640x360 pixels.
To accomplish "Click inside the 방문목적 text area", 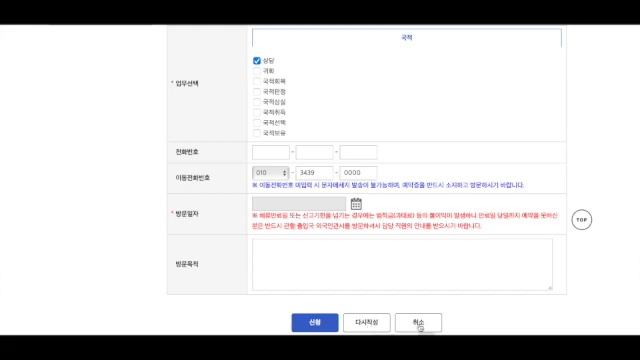I will coord(402,264).
